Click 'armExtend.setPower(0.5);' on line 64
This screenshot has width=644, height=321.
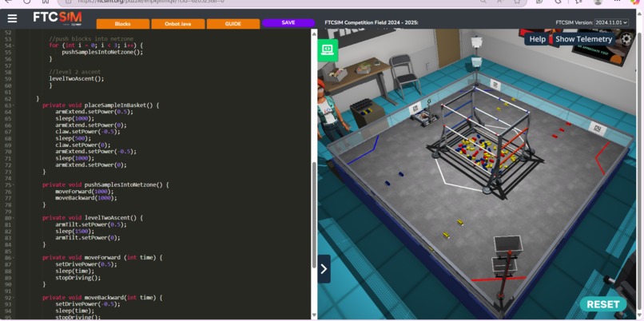[94, 112]
